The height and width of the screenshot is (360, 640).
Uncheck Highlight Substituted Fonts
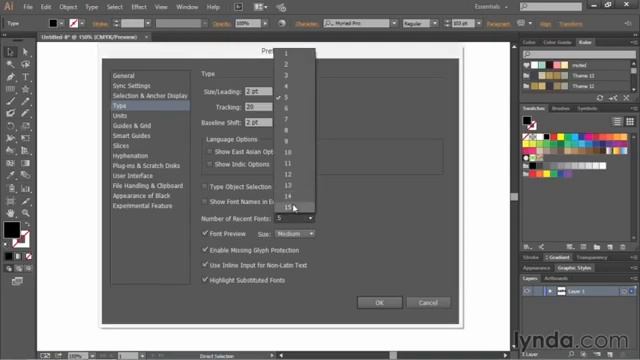click(205, 280)
